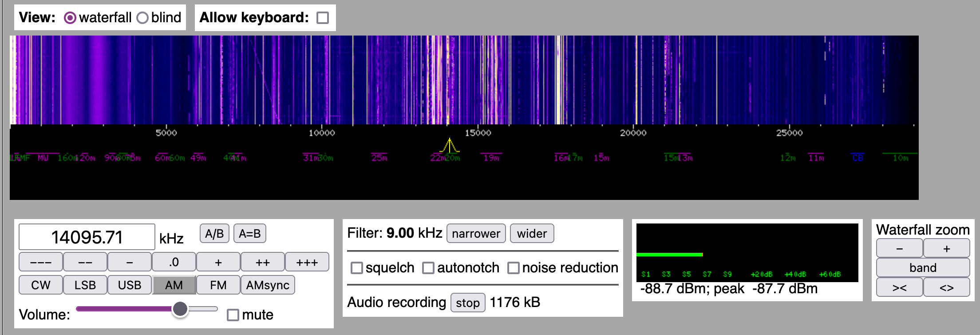Click the frequency input field
Image resolution: width=980 pixels, height=335 pixels.
87,237
